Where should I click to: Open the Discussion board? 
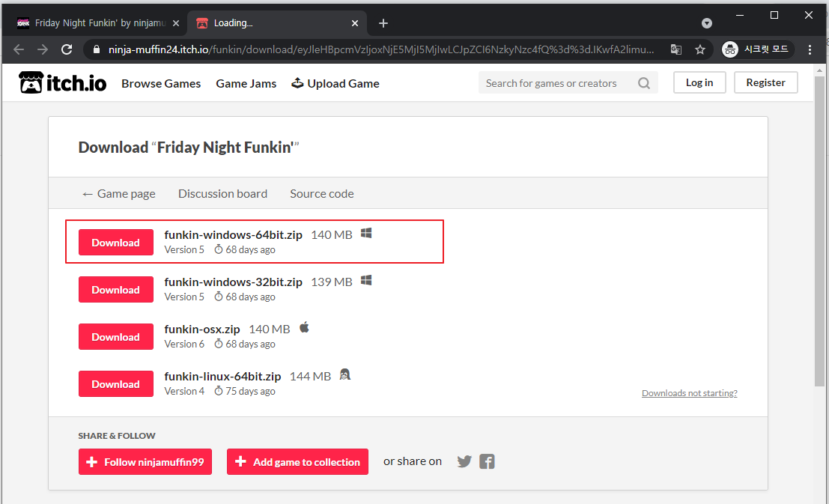click(x=222, y=193)
